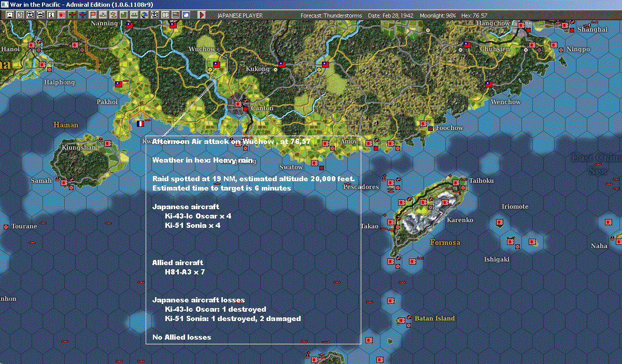The height and width of the screenshot is (364, 622).
Task: Select the Japanese flag base at Canton
Action: (x=239, y=104)
